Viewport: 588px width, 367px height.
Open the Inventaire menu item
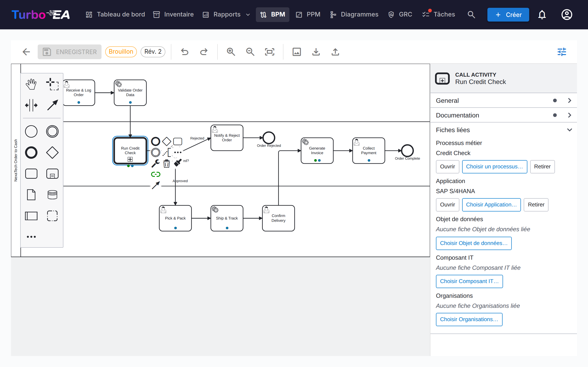point(173,14)
